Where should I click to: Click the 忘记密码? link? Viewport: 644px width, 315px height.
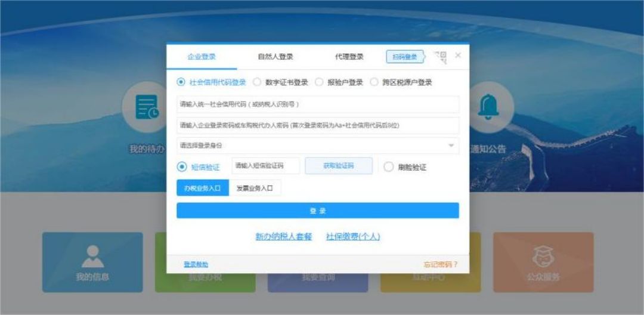pyautogui.click(x=441, y=264)
